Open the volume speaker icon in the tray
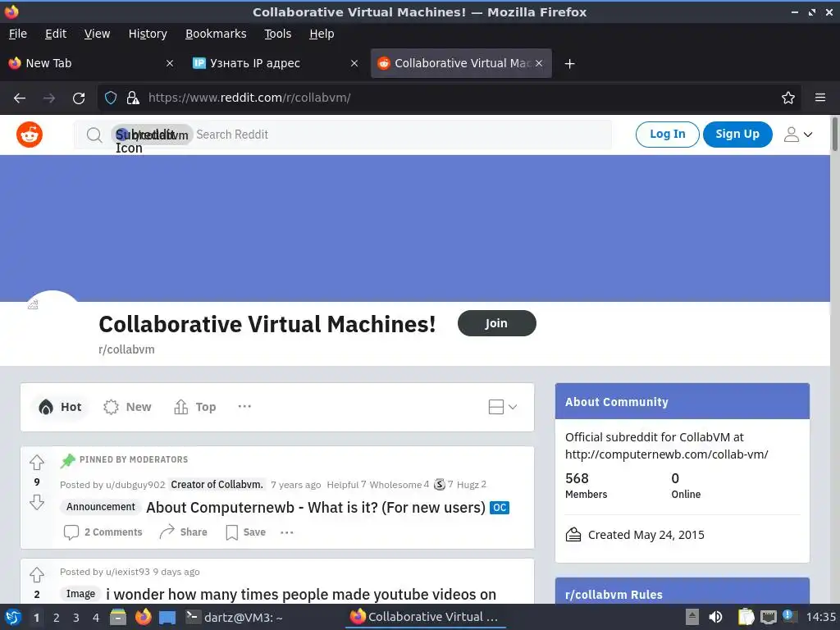Screen dimensions: 840x630 (715, 617)
